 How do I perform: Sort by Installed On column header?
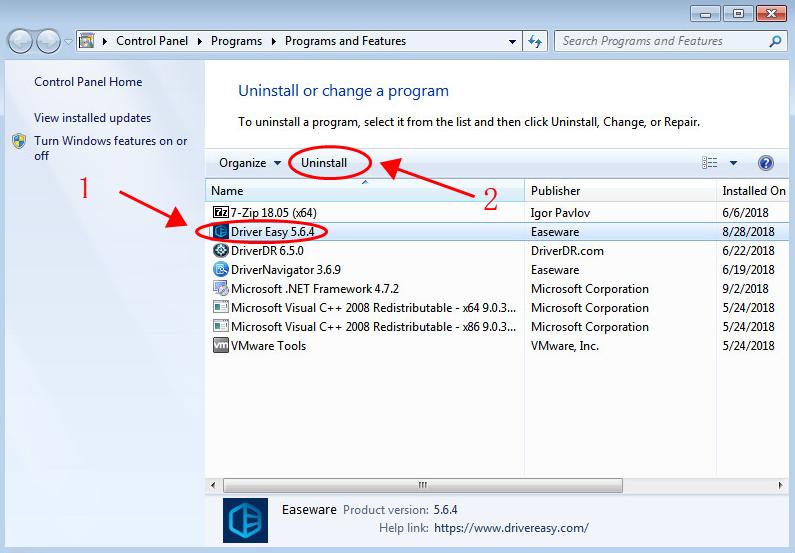click(753, 191)
